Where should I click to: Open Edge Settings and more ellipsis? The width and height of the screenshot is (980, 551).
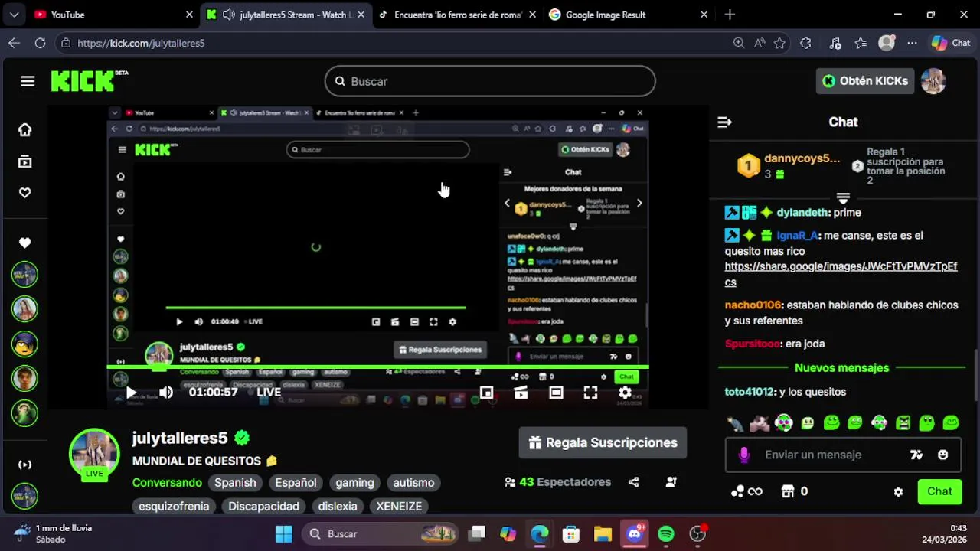[912, 44]
